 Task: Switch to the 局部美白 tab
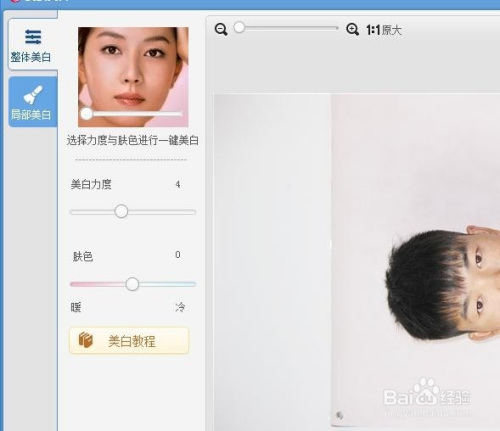(33, 102)
